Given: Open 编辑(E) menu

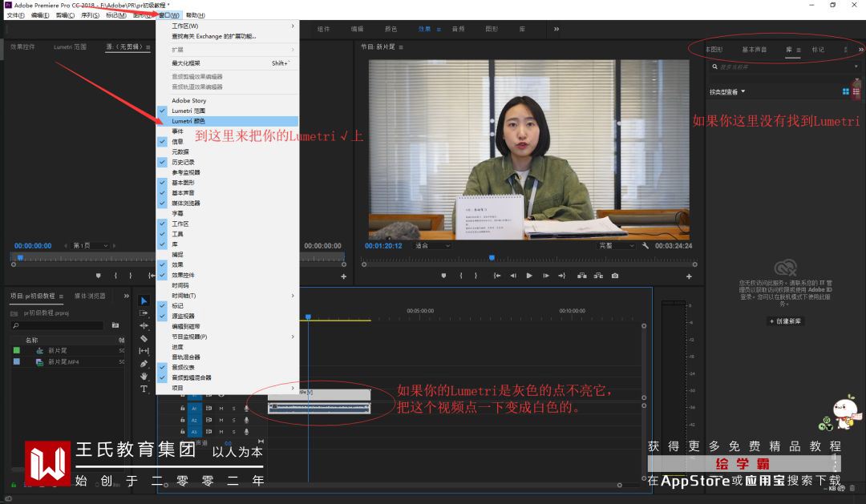Looking at the screenshot, I should [x=40, y=15].
